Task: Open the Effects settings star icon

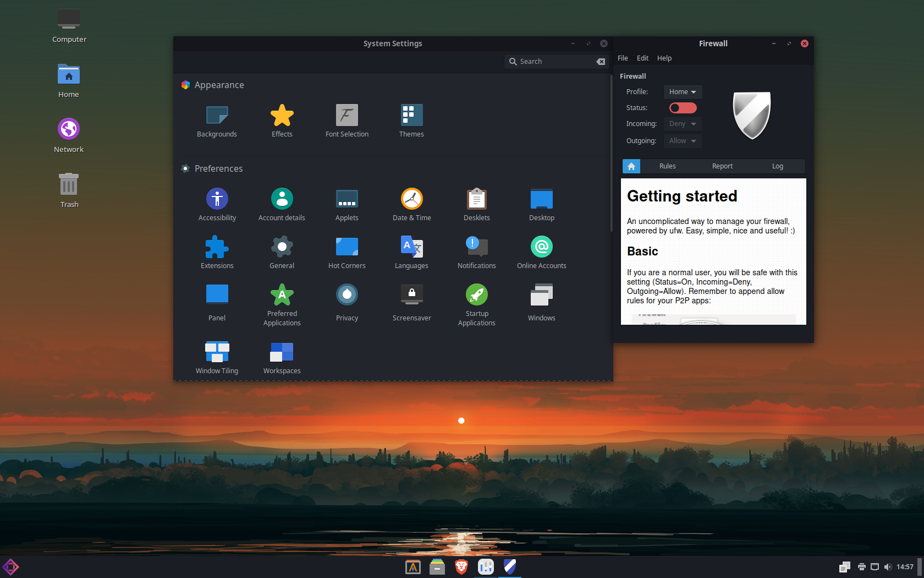Action: point(282,115)
